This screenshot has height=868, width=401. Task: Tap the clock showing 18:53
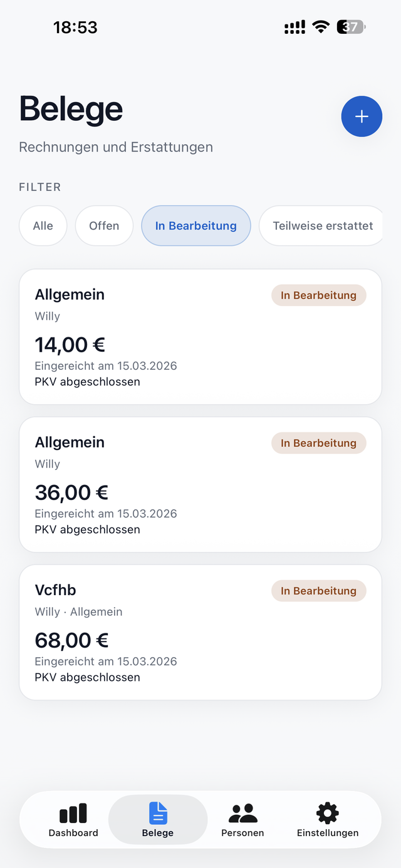(x=76, y=27)
